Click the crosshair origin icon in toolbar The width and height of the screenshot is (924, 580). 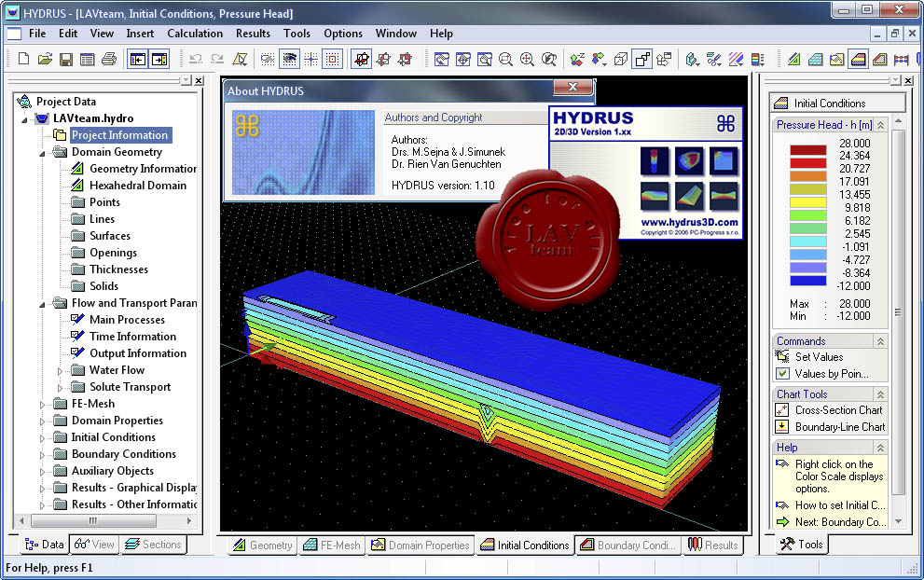(310, 59)
